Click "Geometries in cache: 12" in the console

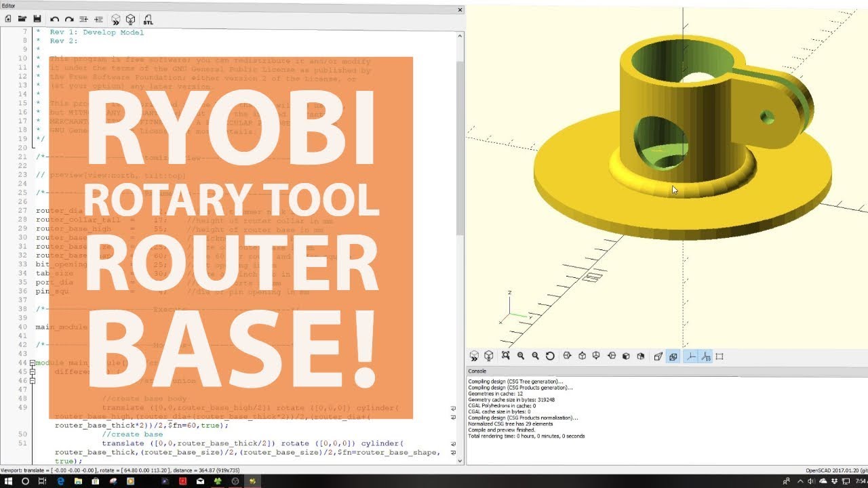496,394
